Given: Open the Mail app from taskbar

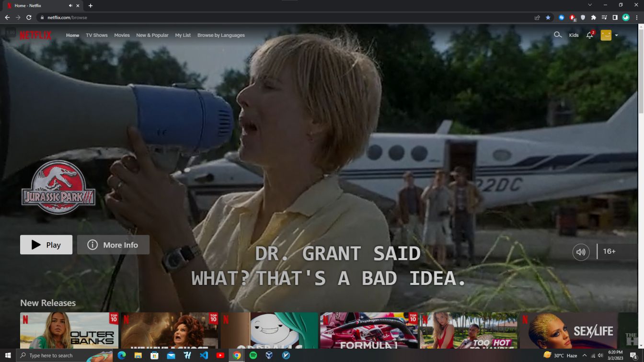Looking at the screenshot, I should 171,355.
